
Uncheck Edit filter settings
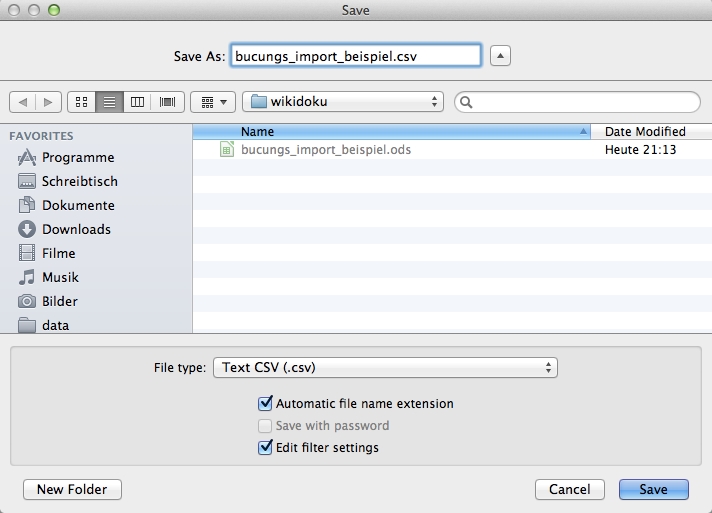tap(265, 448)
